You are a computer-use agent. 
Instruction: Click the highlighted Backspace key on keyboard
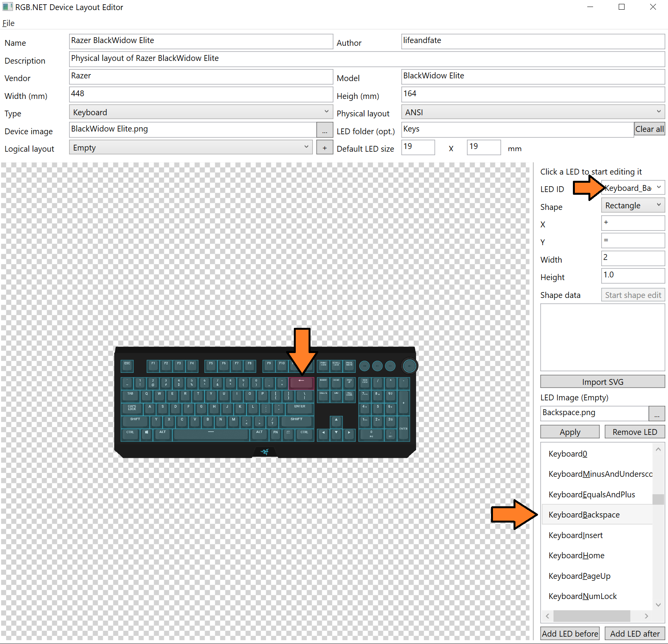click(301, 383)
